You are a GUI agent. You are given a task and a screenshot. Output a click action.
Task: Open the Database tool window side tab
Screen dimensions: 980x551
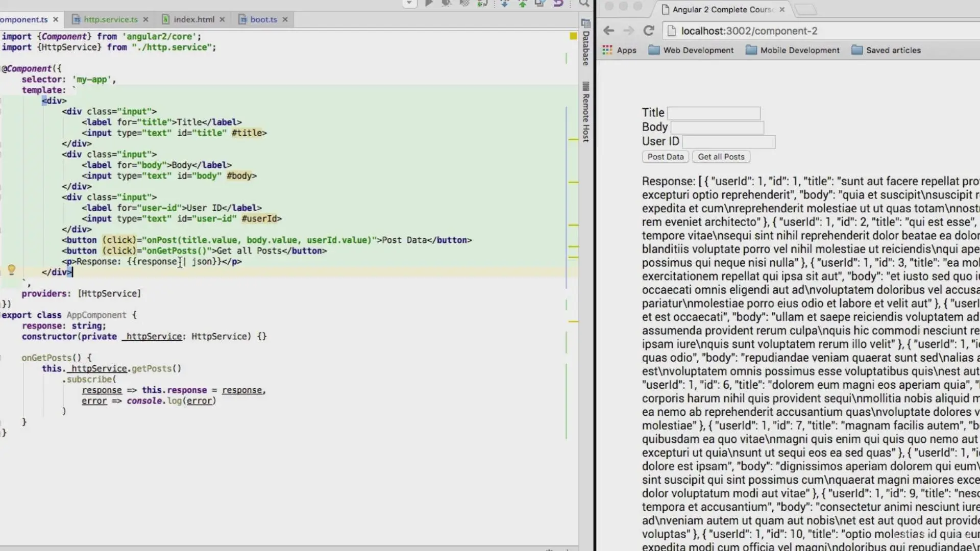pyautogui.click(x=586, y=42)
